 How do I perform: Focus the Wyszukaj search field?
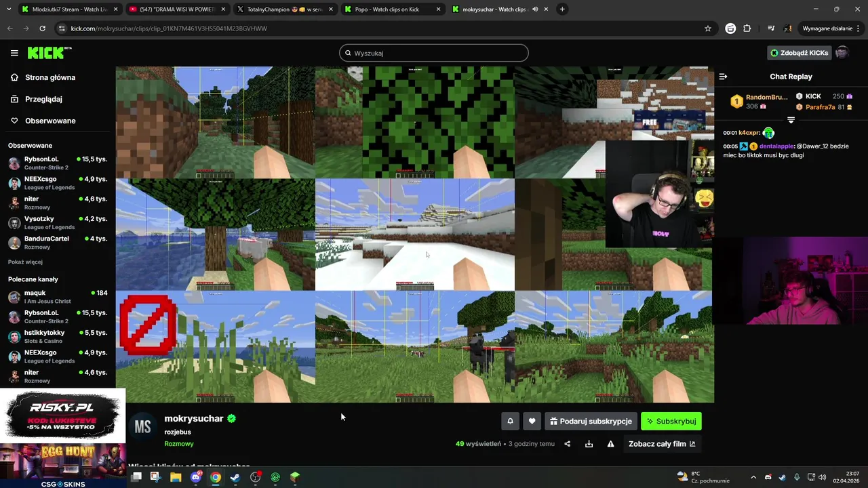[434, 53]
